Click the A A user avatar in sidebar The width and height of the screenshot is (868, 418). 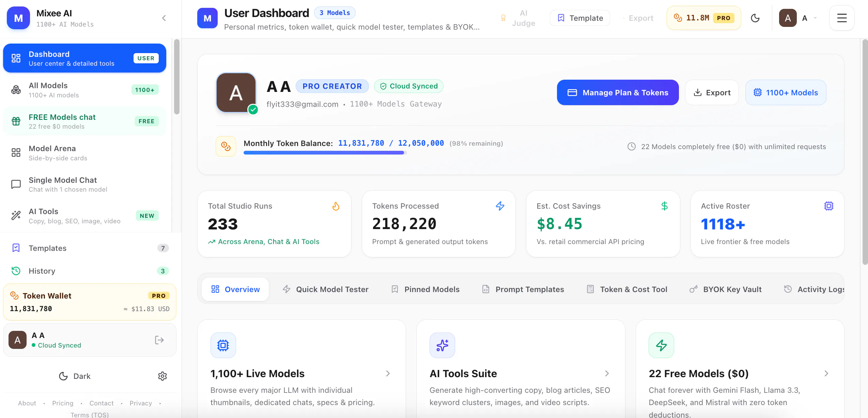[x=17, y=340]
